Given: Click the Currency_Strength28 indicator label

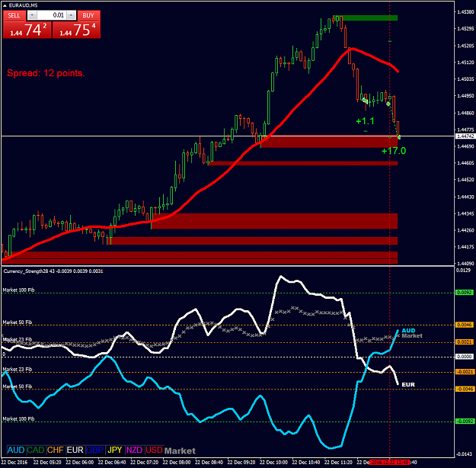Looking at the screenshot, I should pyautogui.click(x=53, y=271).
